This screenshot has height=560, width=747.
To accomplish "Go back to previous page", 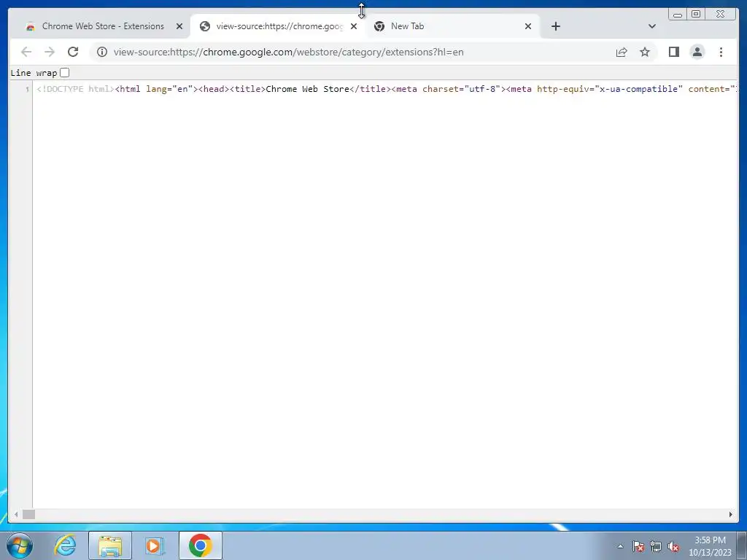I will click(x=26, y=52).
